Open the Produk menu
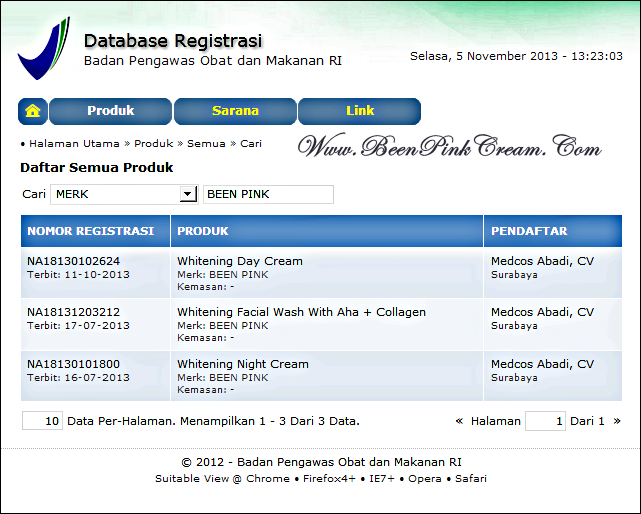Image resolution: width=641 pixels, height=514 pixels. pyautogui.click(x=110, y=111)
